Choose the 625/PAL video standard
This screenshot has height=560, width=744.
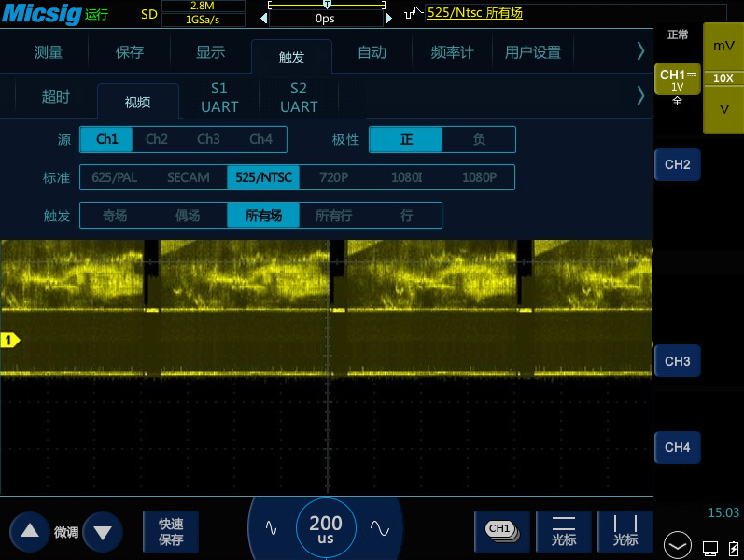[x=114, y=177]
